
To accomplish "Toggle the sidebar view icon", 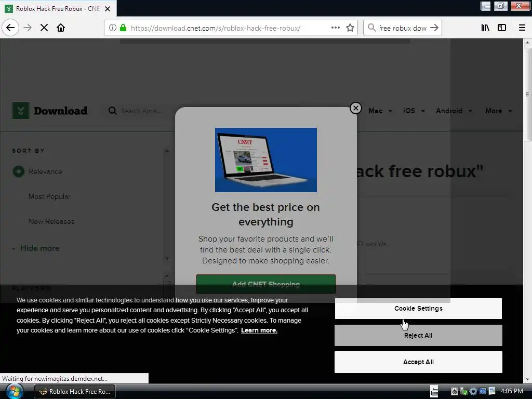I will [x=502, y=28].
